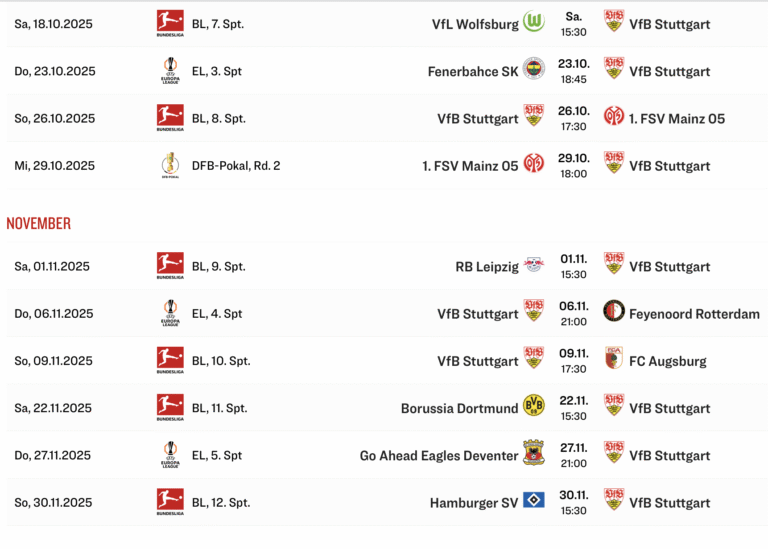The height and width of the screenshot is (549, 768).
Task: Click the Feyenoord Rotterdam crest
Action: click(614, 312)
